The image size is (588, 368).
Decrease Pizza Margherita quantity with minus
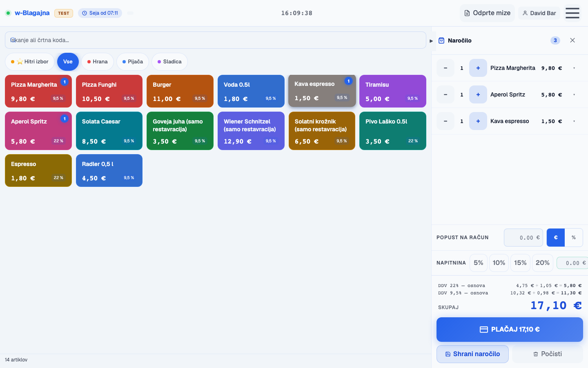pos(445,68)
